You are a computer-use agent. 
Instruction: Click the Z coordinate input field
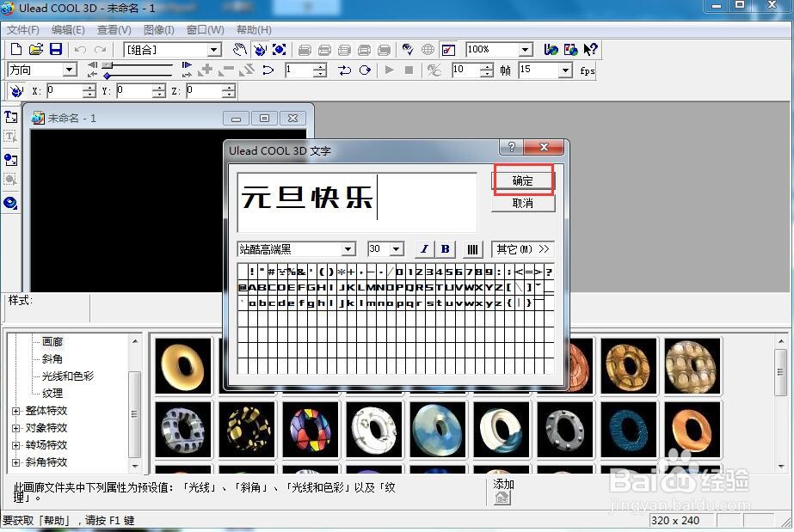[204, 90]
